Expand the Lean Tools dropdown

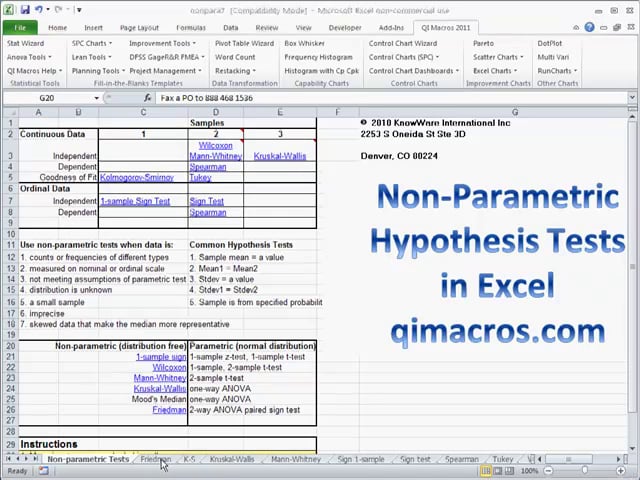[x=109, y=58]
